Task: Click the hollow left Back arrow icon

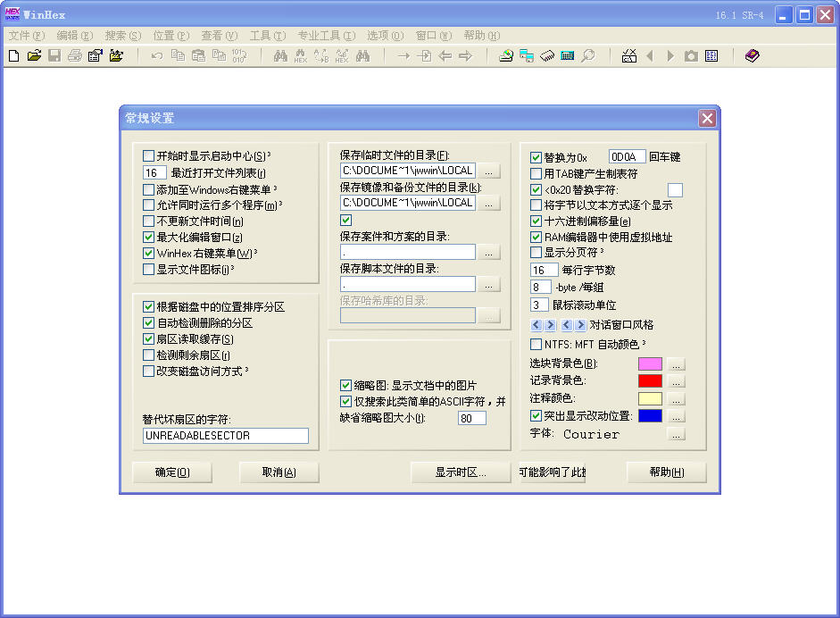Action: (x=445, y=55)
